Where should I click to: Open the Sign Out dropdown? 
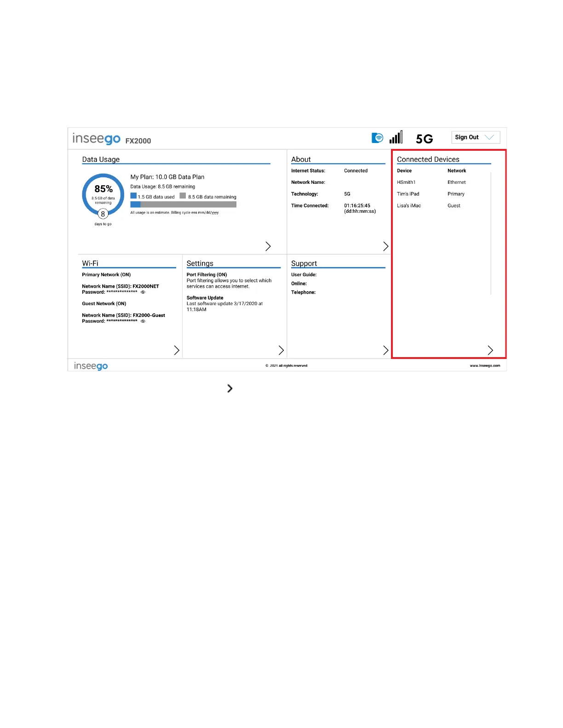(x=476, y=137)
